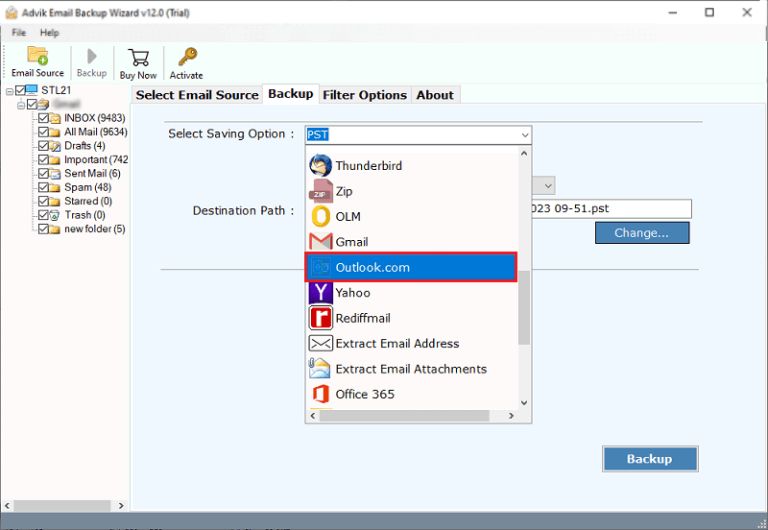Click folder tree scroll right arrow
This screenshot has height=530, width=768.
click(x=121, y=505)
